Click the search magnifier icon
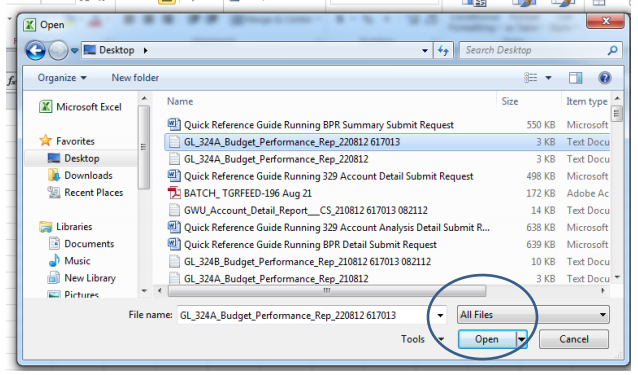The image size is (638, 375). coord(612,50)
